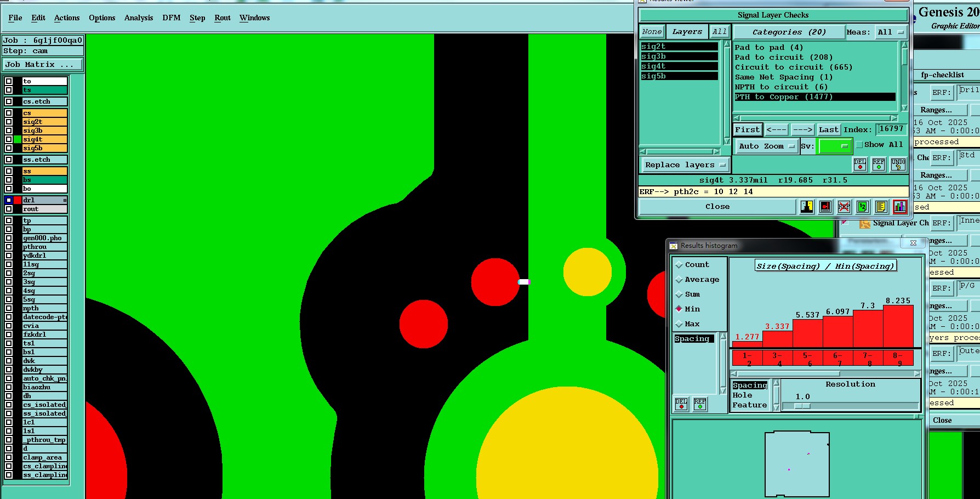Select the Sum radio option
Viewport: 980px width, 499px height.
pyautogui.click(x=680, y=294)
